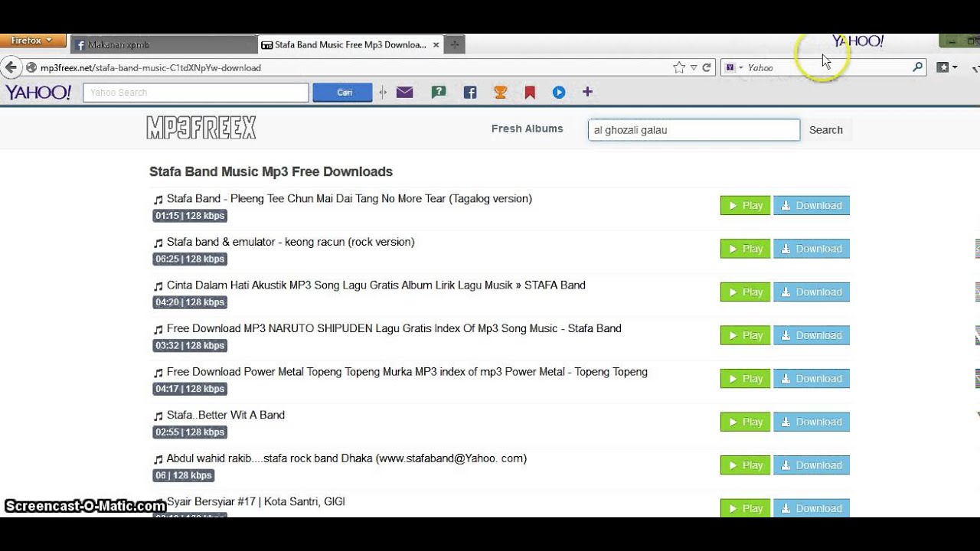The width and height of the screenshot is (980, 551).
Task: Play the NARUTO SHIPUDEN track
Action: tap(745, 335)
